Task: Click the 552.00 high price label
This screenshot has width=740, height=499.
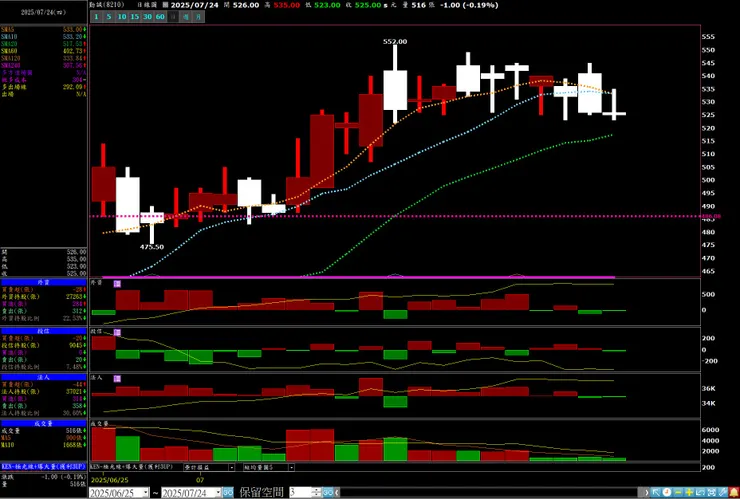Action: click(395, 42)
